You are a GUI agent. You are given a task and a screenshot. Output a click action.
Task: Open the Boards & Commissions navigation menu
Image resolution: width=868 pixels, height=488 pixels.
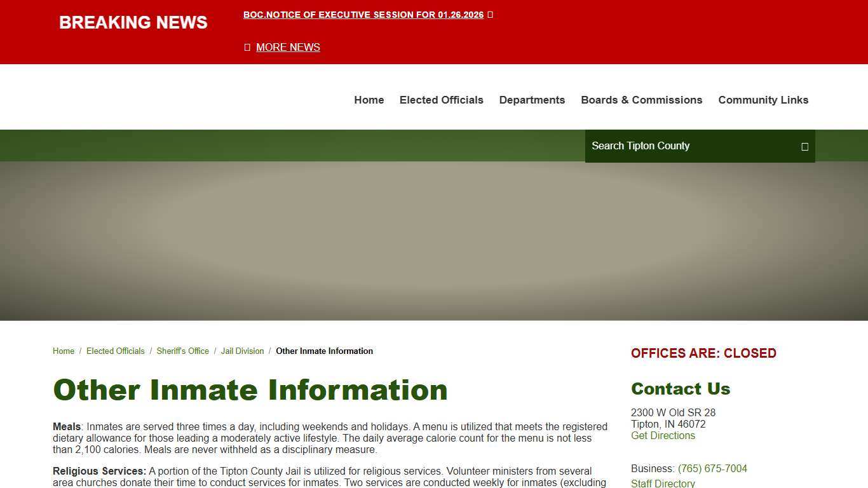point(642,100)
